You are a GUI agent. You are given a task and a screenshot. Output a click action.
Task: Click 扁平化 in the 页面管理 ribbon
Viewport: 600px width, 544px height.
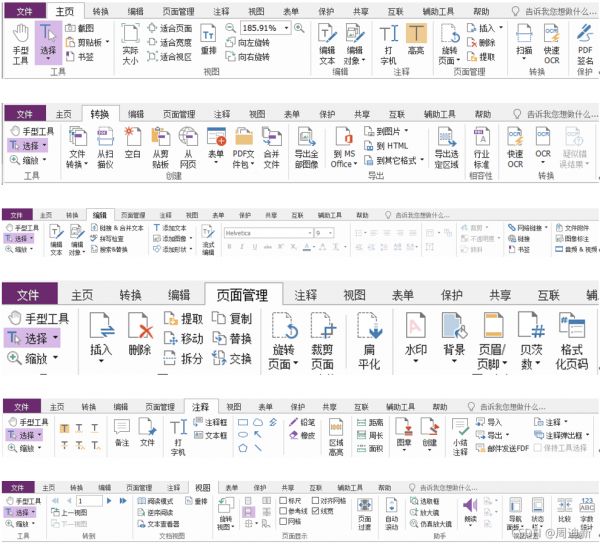click(369, 341)
